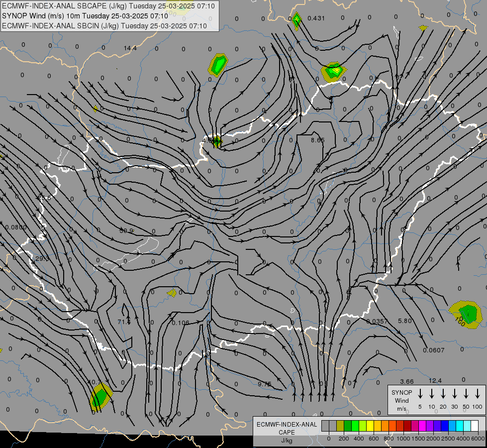487x448 pixels.
Task: Click the wind arrow above the 5 m/s label
Action: [x=420, y=394]
